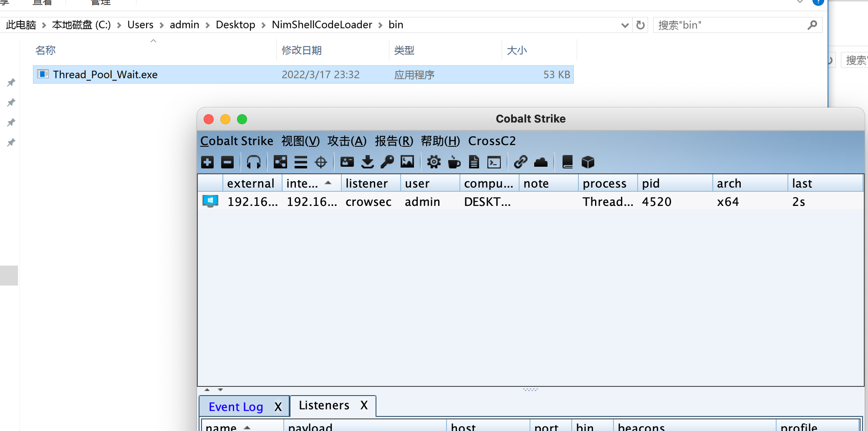This screenshot has height=431, width=868.
Task: Sort sessions by listener column
Action: [x=371, y=183]
